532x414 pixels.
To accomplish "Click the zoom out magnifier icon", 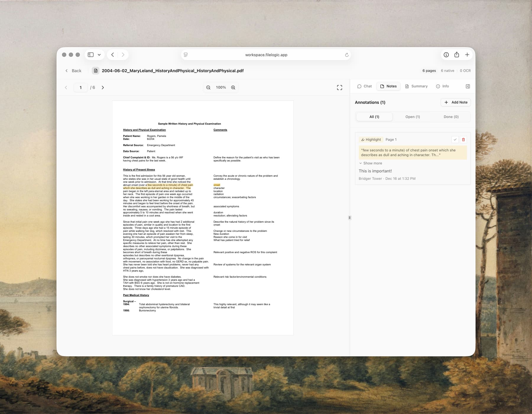I will click(208, 87).
